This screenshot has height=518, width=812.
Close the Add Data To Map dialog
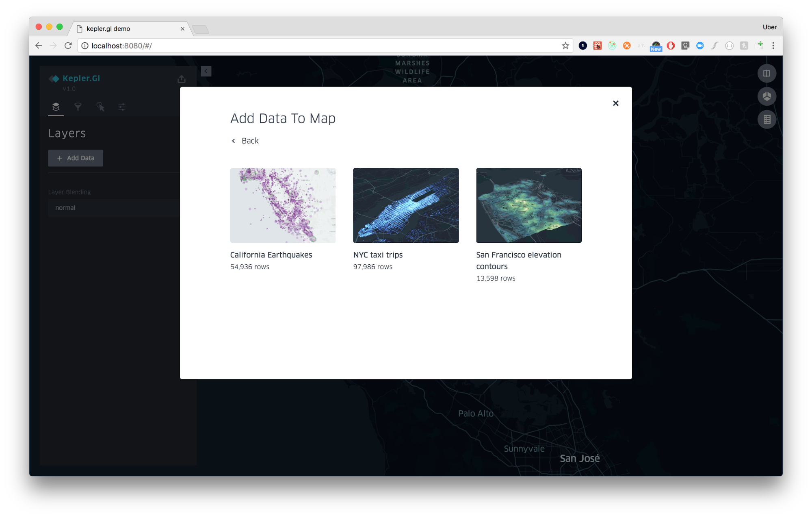(x=615, y=103)
